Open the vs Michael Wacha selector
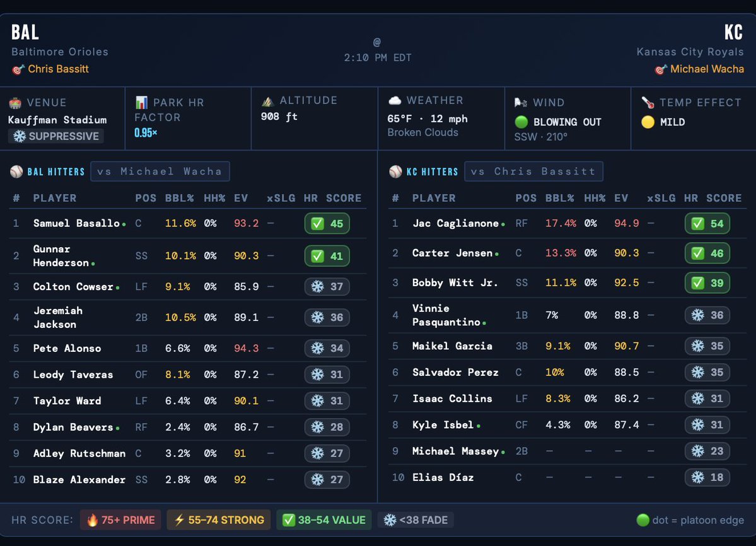The height and width of the screenshot is (546, 756). tap(160, 171)
